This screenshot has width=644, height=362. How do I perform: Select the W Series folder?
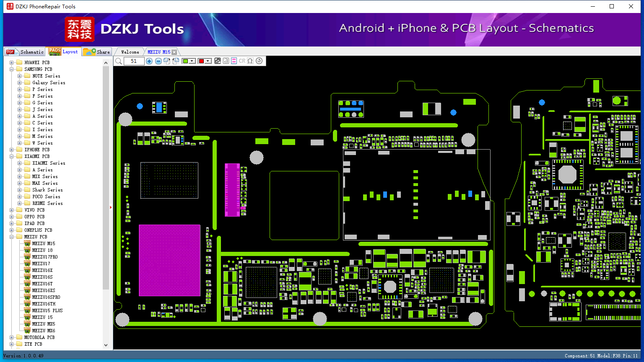click(42, 143)
